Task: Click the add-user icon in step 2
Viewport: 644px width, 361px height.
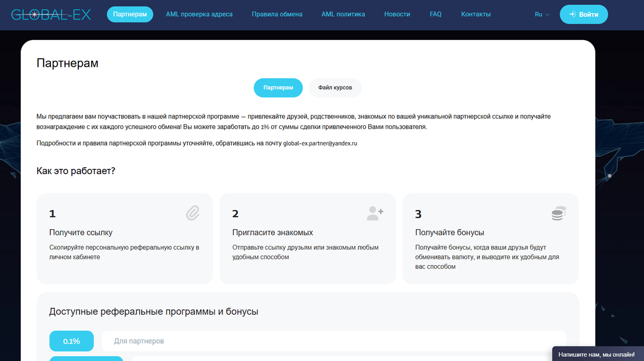Action: 375,214
